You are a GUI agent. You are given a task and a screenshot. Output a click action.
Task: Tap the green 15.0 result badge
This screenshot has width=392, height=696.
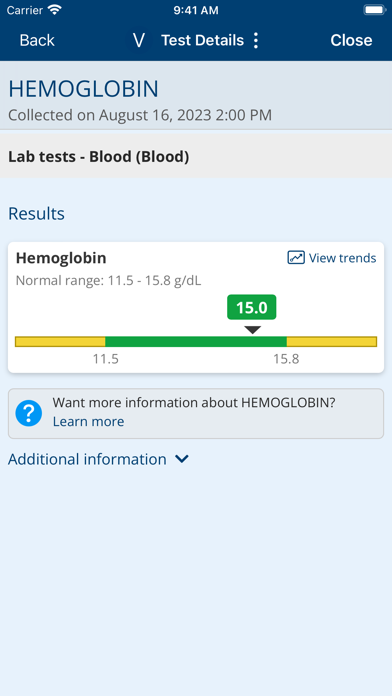point(252,307)
